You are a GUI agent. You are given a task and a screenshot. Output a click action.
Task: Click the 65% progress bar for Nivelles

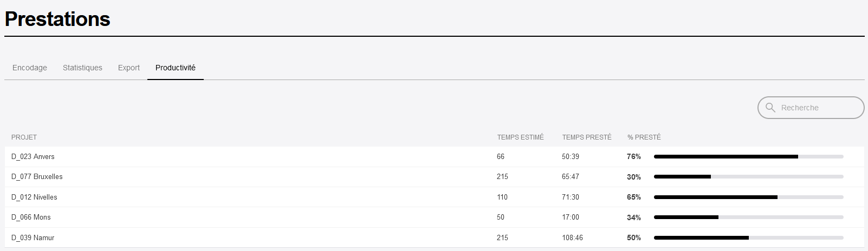click(749, 197)
